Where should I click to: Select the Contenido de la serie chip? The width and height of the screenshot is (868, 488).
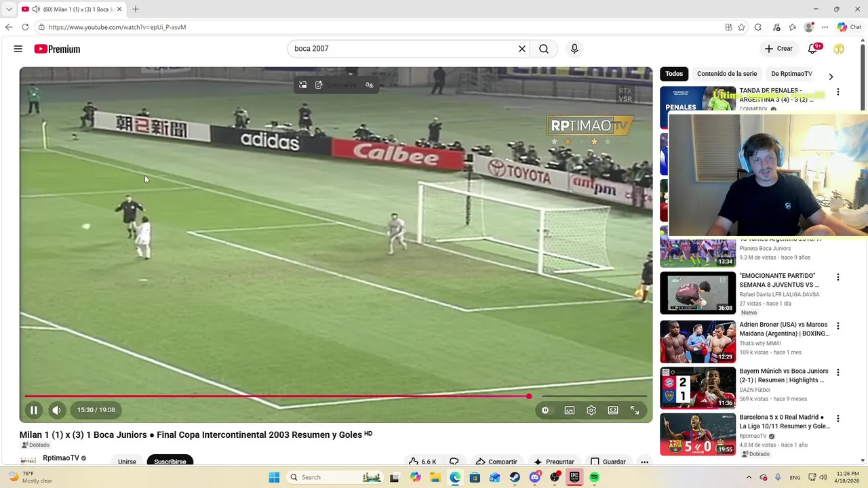(727, 74)
